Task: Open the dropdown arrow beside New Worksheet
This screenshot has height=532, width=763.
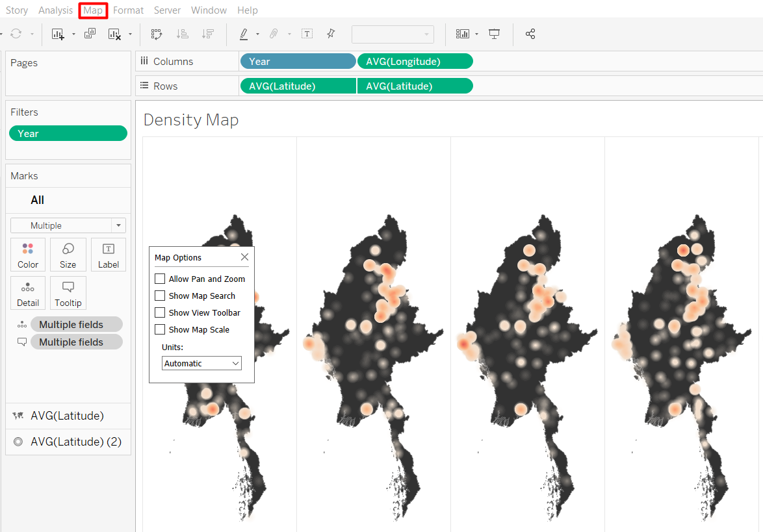Action: coord(73,34)
